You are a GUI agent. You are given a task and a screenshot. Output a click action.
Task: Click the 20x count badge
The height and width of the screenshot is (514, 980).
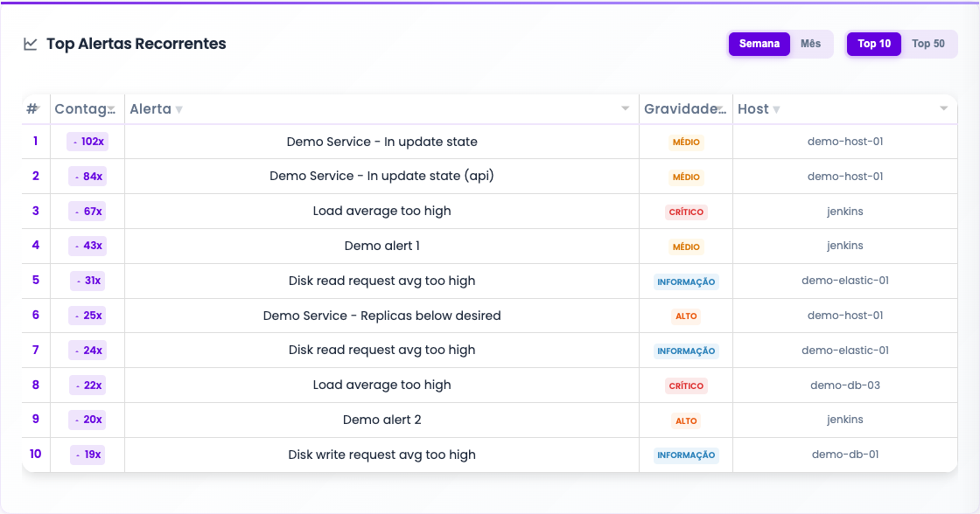[x=87, y=420]
